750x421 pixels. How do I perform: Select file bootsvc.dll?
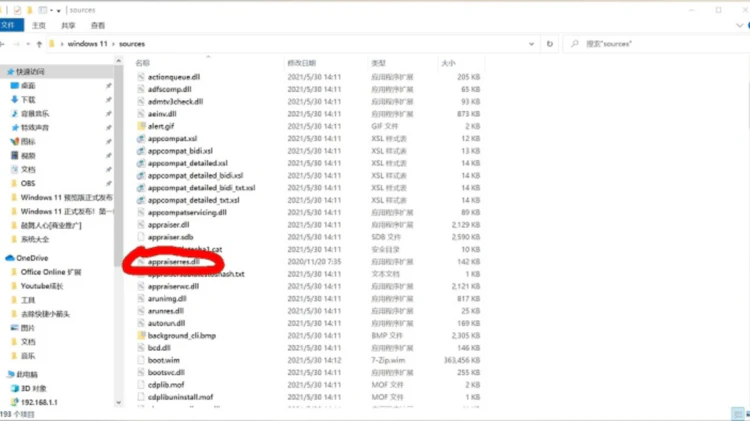(166, 372)
